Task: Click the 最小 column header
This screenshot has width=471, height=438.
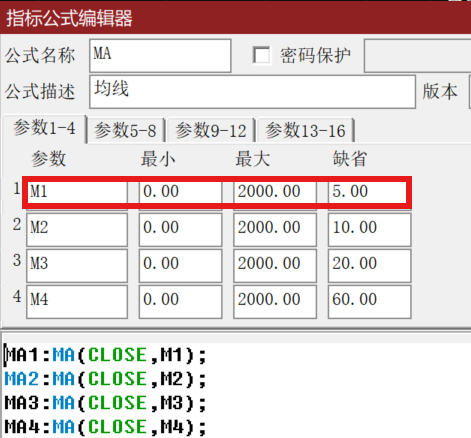Action: click(x=158, y=159)
